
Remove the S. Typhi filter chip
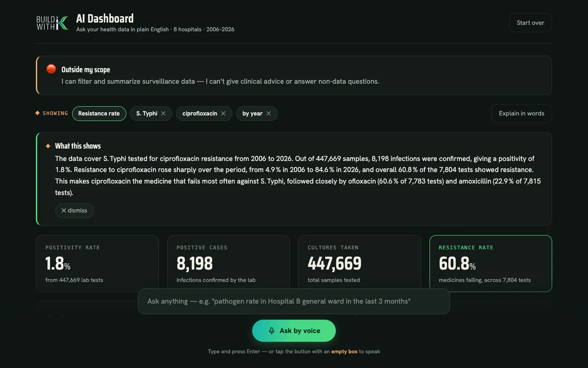pos(163,114)
